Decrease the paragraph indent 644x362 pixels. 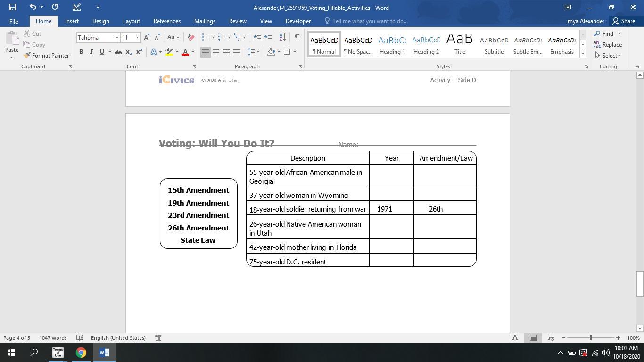click(257, 38)
